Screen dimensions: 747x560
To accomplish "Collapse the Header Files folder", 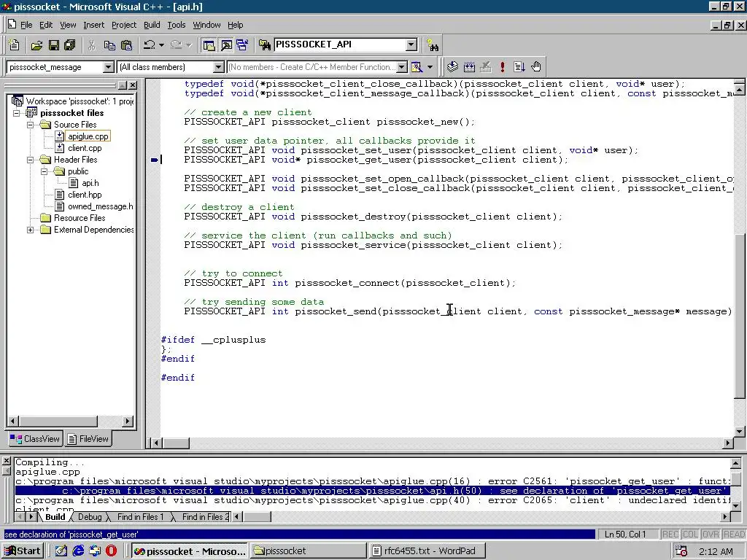I will coord(30,160).
